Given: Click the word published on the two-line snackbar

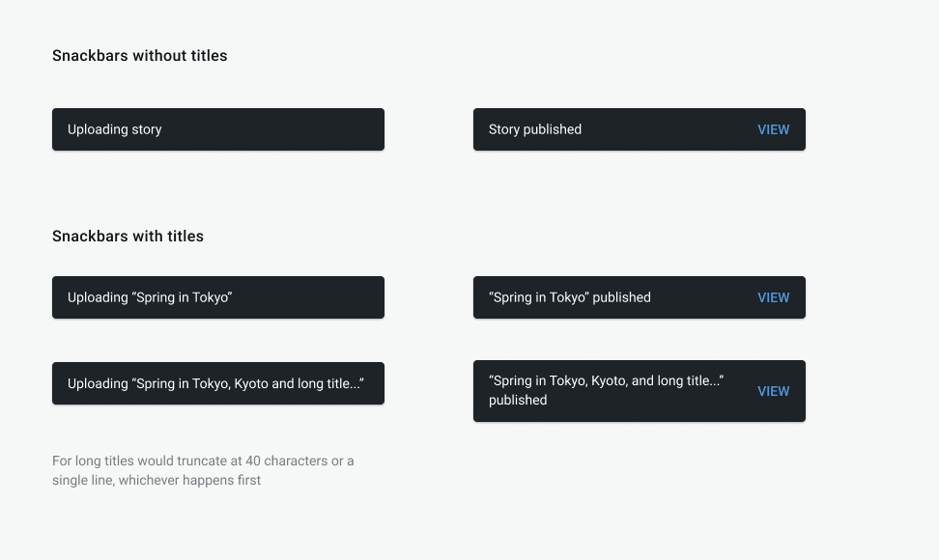Looking at the screenshot, I should click(518, 400).
